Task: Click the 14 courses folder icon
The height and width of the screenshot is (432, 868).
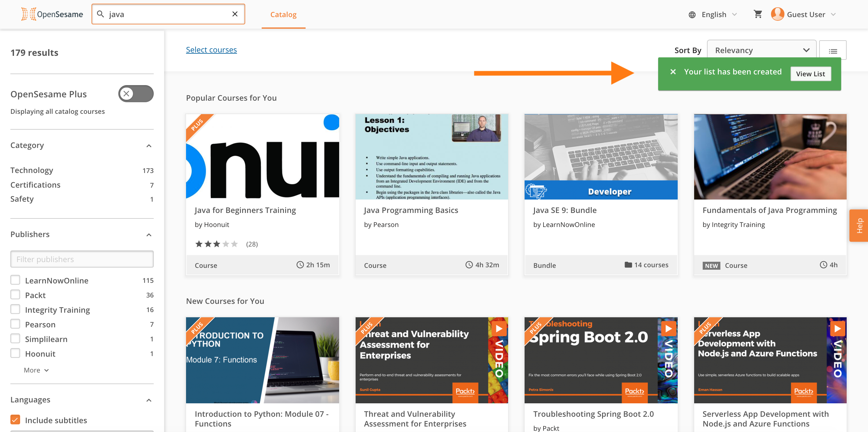Action: click(x=628, y=265)
